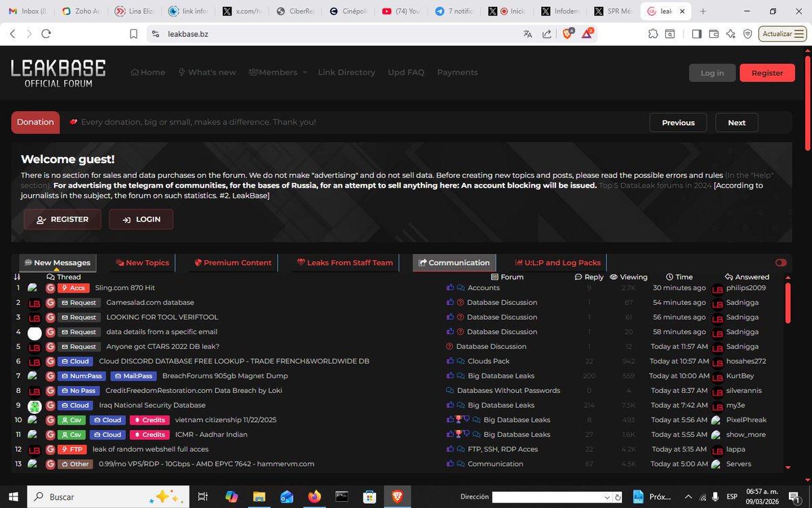Show hidden system tray icons chevron
The height and width of the screenshot is (508, 812).
687,496
